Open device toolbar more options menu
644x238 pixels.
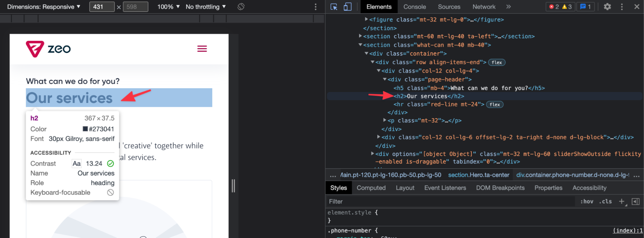click(x=315, y=7)
